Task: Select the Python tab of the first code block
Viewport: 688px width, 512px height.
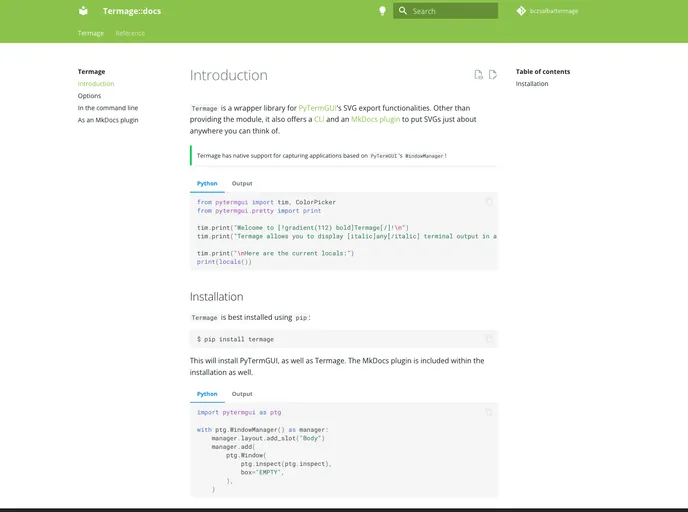Action: coord(207,183)
